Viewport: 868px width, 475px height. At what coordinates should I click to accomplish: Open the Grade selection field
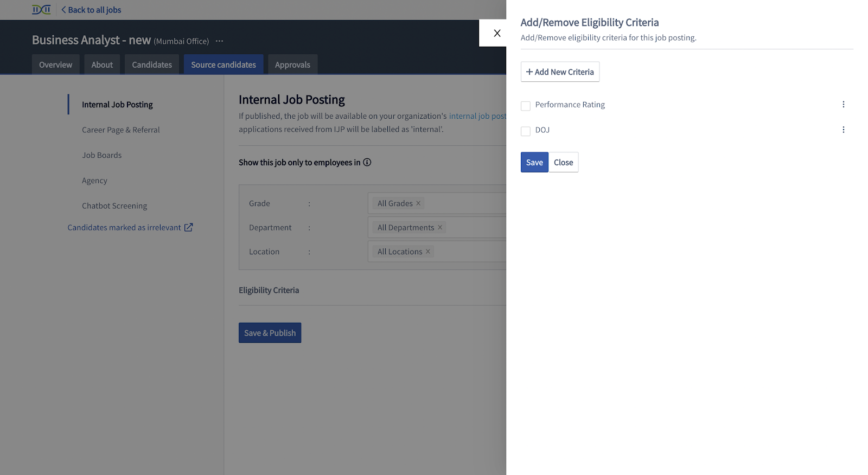tap(437, 203)
